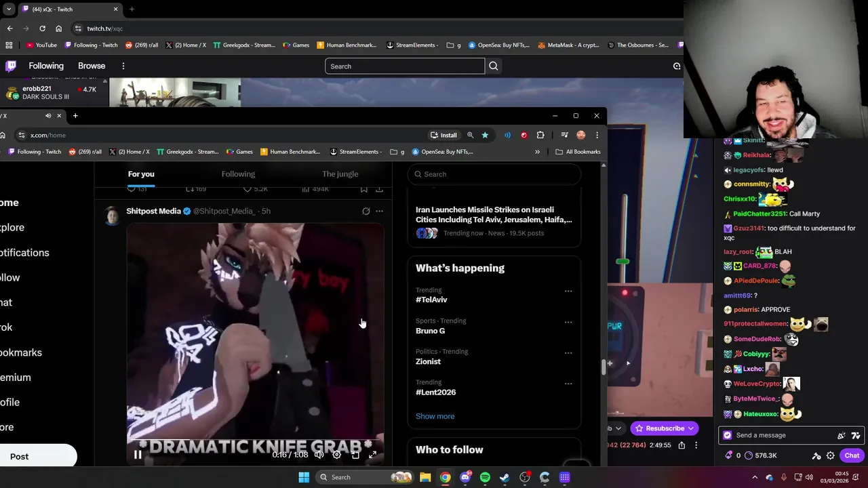Image resolution: width=868 pixels, height=488 pixels.
Task: Bookmark the partially visible tweet above
Action: [x=363, y=189]
